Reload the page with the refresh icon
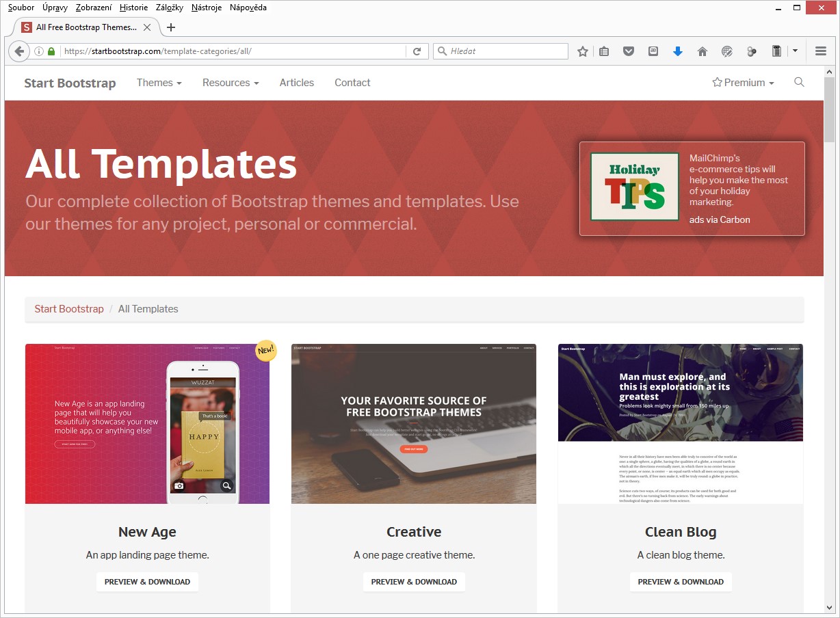This screenshot has width=840, height=618. click(417, 51)
